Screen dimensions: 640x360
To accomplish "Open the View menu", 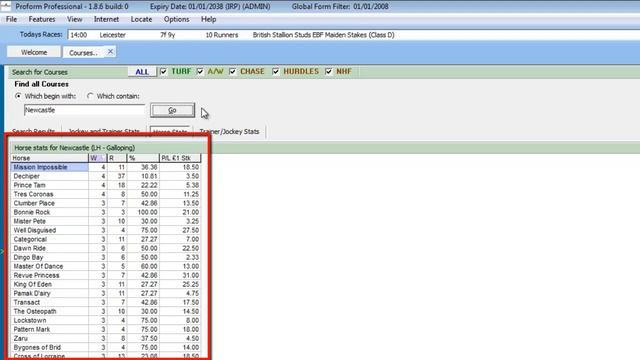I will click(x=74, y=19).
